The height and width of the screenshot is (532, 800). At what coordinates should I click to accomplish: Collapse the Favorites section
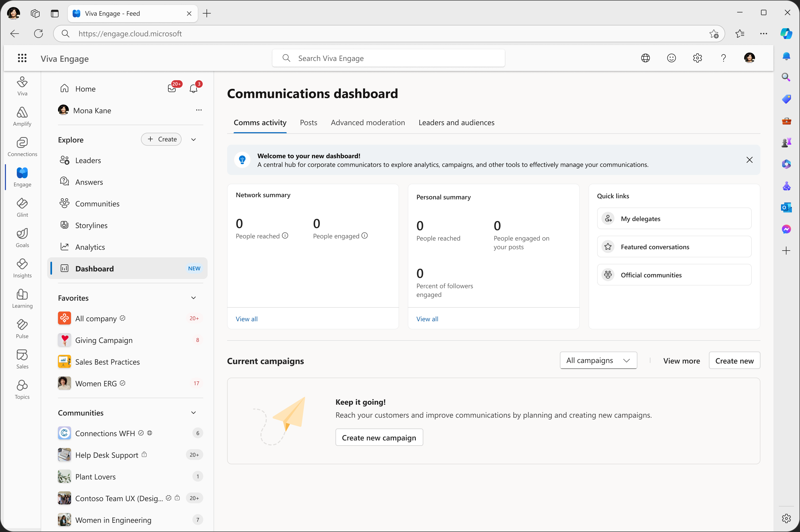(x=193, y=297)
